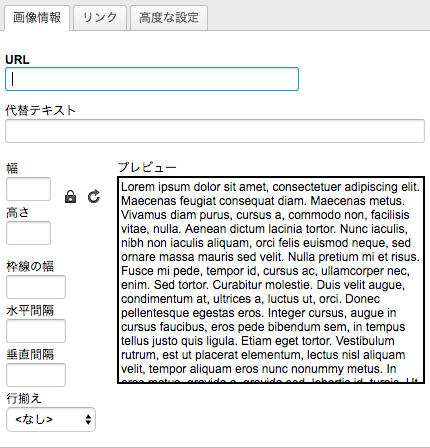This screenshot has width=430, height=448.
Task: Click into the 代替テキスト input field
Action: pyautogui.click(x=215, y=131)
